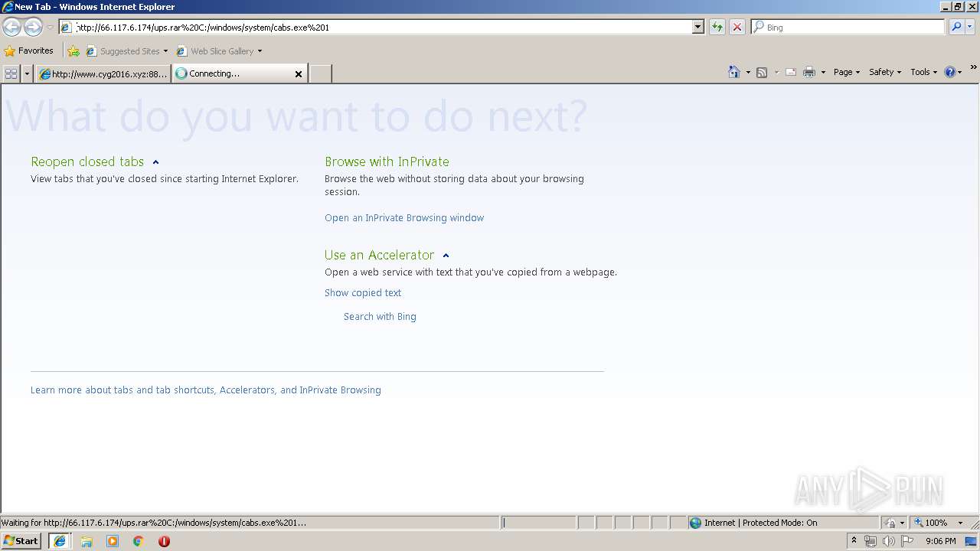Show hidden tray icons arrow

[854, 541]
